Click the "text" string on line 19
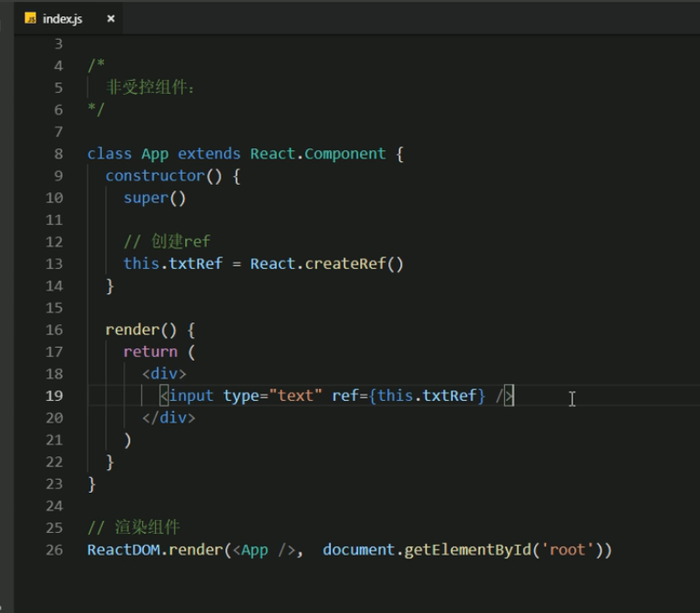 (x=295, y=395)
